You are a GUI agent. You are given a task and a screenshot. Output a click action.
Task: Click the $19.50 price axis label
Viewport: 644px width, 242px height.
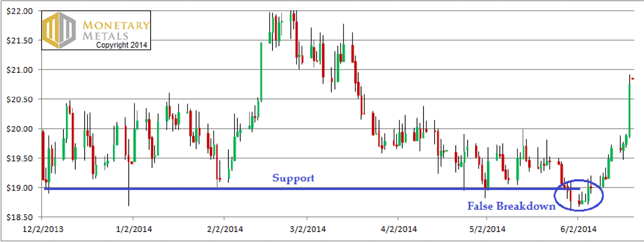21,158
